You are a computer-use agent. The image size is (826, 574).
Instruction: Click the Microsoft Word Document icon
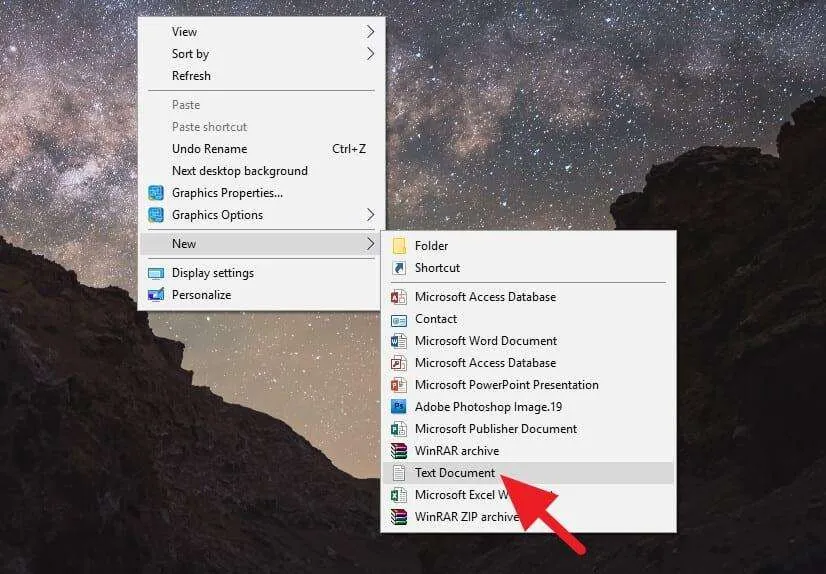(x=399, y=341)
